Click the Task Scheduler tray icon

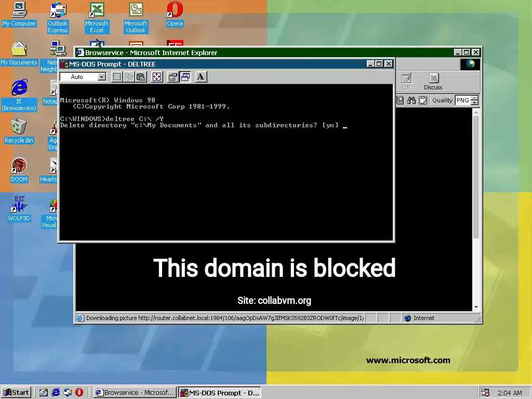click(485, 393)
